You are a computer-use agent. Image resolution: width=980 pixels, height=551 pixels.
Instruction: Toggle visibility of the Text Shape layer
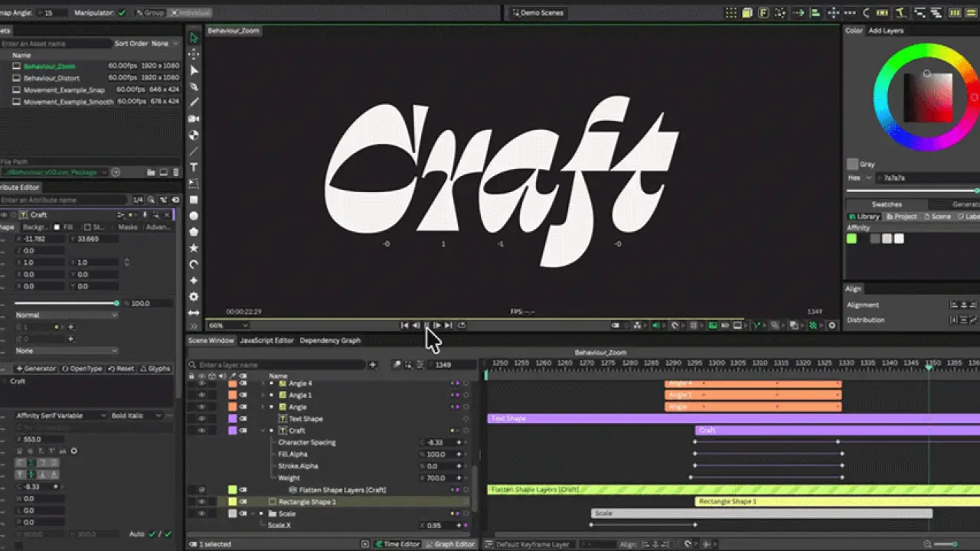click(202, 419)
